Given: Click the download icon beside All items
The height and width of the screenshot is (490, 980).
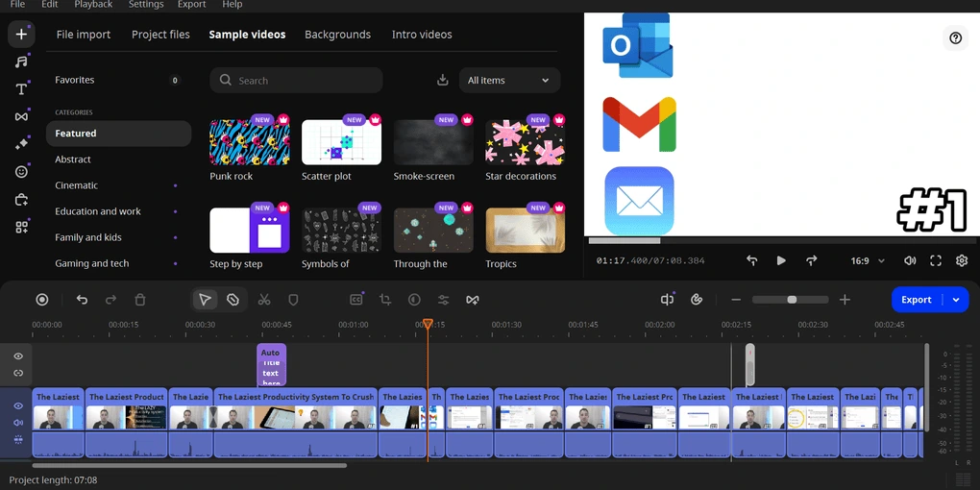Looking at the screenshot, I should click(443, 80).
